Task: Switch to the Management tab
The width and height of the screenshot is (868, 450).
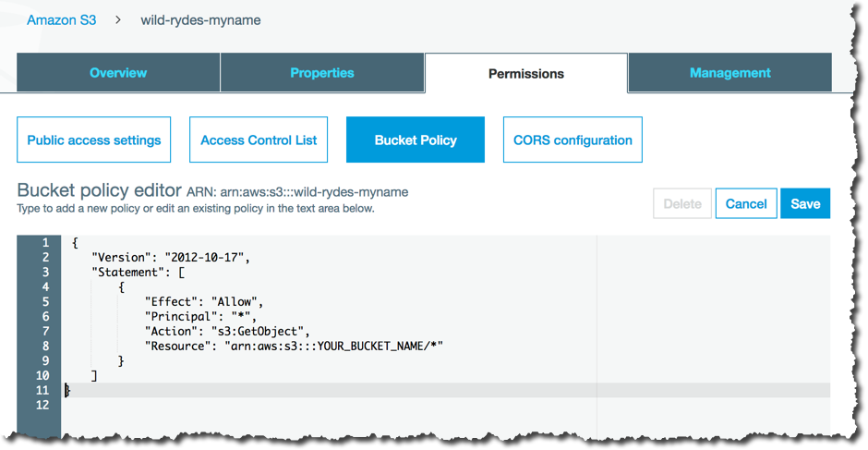Action: click(730, 73)
